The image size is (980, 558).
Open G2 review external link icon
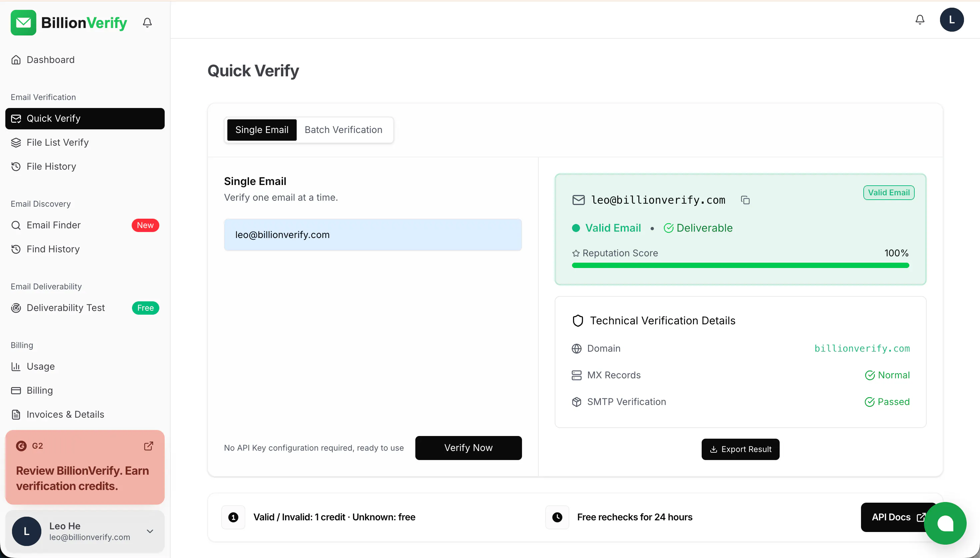click(x=149, y=446)
